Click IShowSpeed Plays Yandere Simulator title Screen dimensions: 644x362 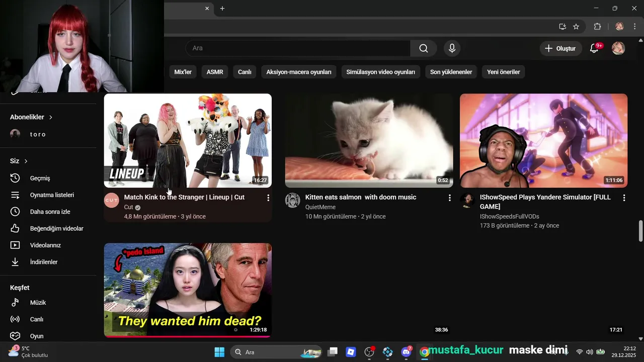click(545, 202)
